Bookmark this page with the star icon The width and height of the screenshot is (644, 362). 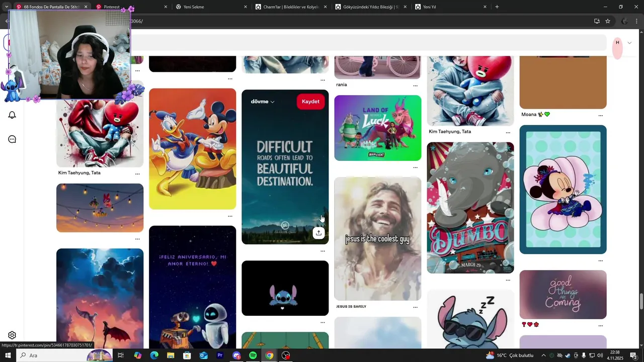coord(608,21)
